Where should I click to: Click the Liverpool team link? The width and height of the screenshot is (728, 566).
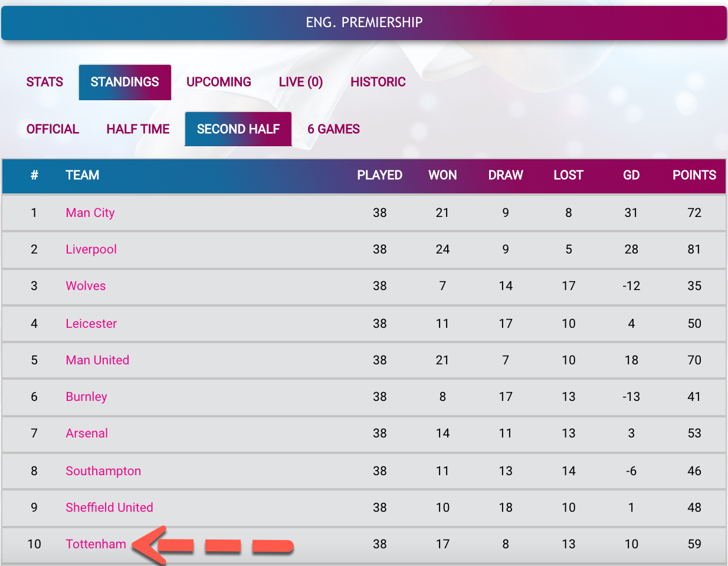pos(91,249)
